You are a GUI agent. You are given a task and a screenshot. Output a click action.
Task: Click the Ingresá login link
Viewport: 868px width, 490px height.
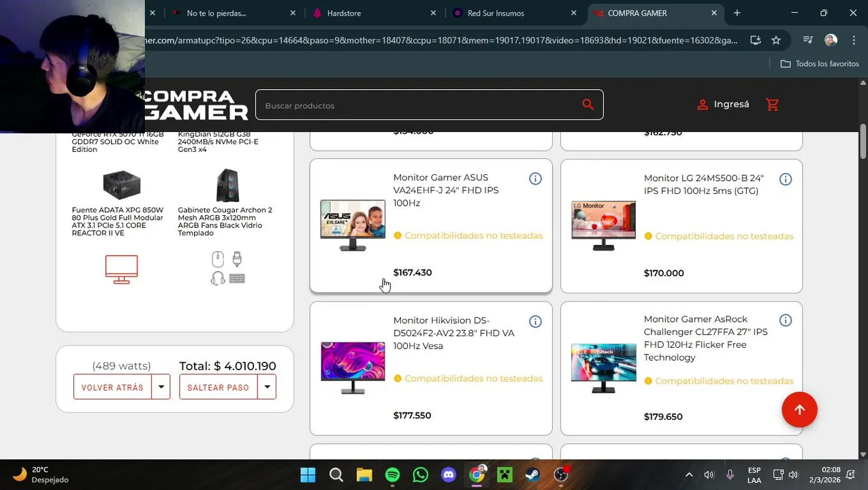(731, 104)
